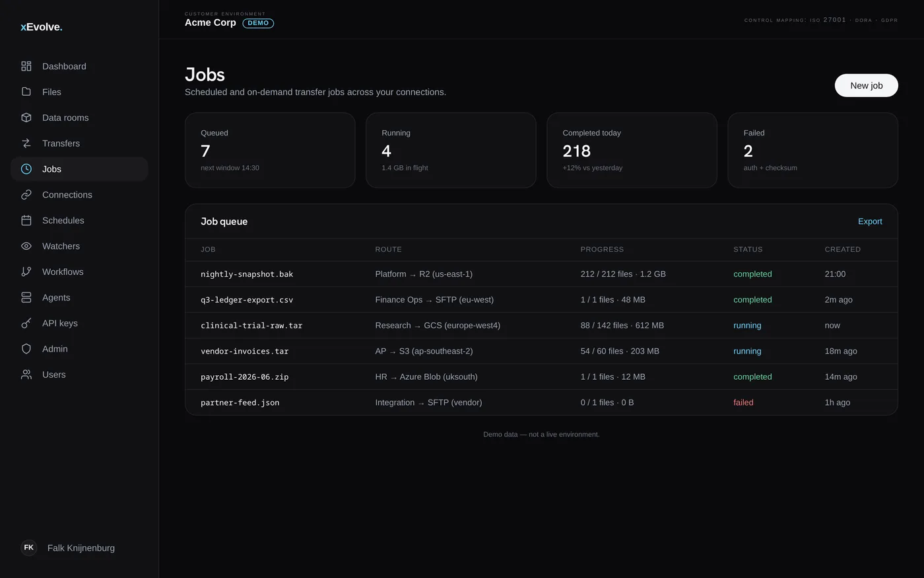Click the Schedules calendar icon
This screenshot has height=578, width=924.
click(26, 221)
